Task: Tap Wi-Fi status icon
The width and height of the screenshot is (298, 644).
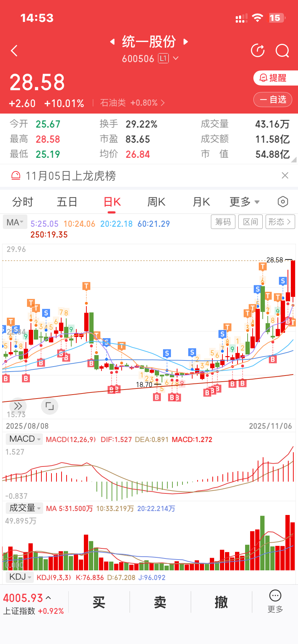Action: coord(257,18)
